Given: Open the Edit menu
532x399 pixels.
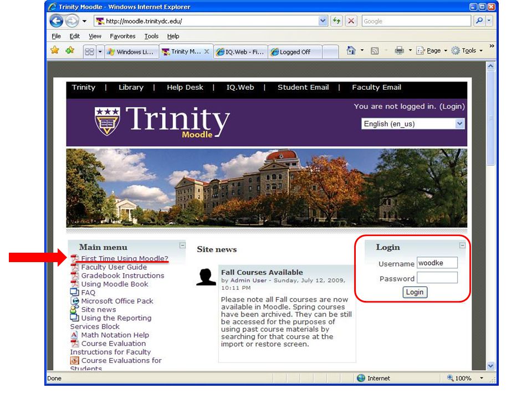Looking at the screenshot, I should 74,36.
